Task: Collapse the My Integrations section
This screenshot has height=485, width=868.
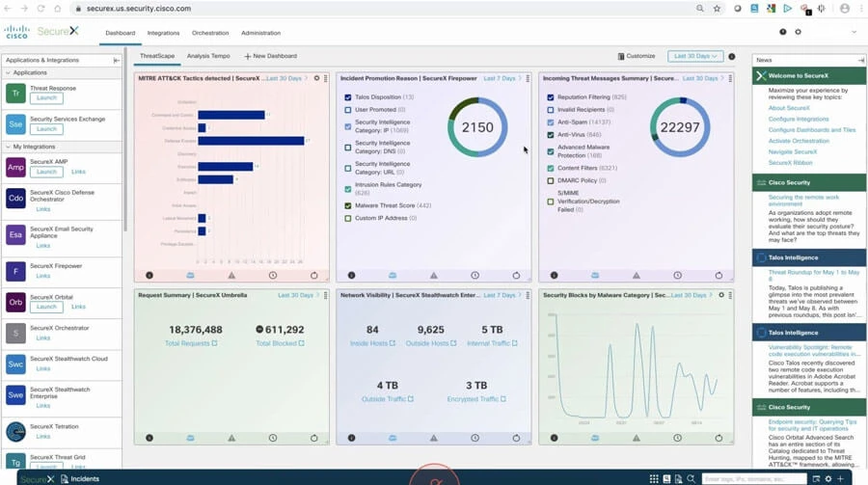Action: [x=9, y=147]
